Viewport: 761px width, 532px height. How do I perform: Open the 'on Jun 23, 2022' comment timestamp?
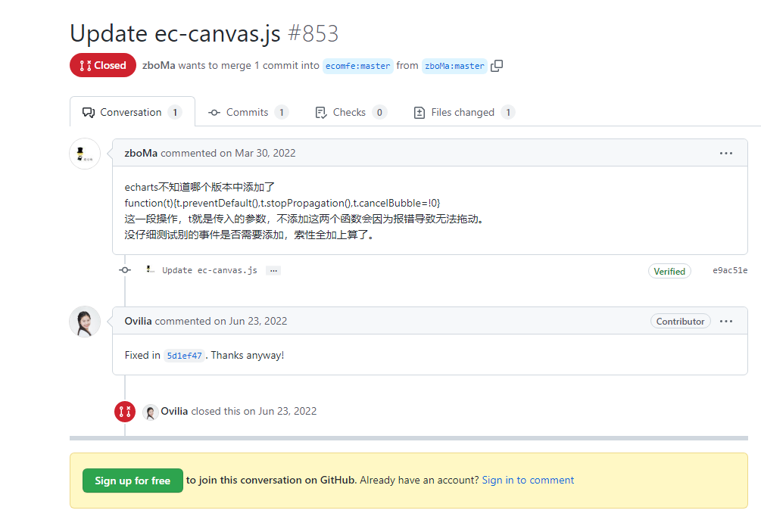[x=251, y=321]
